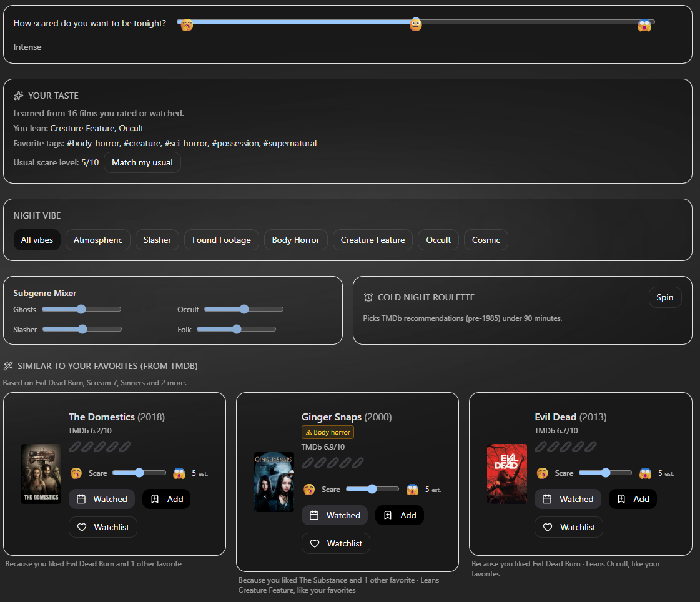The height and width of the screenshot is (602, 700).
Task: Click the yawning emoji at scare slider start
Action: point(187,25)
